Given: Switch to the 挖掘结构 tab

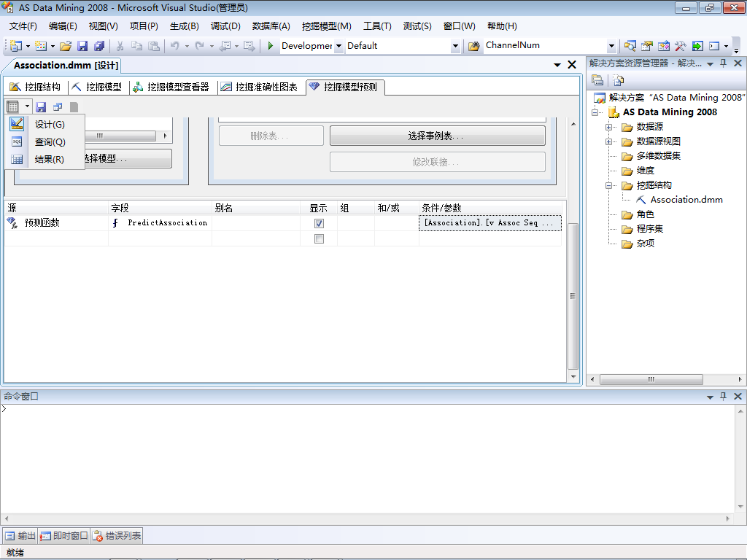Looking at the screenshot, I should click(x=36, y=87).
